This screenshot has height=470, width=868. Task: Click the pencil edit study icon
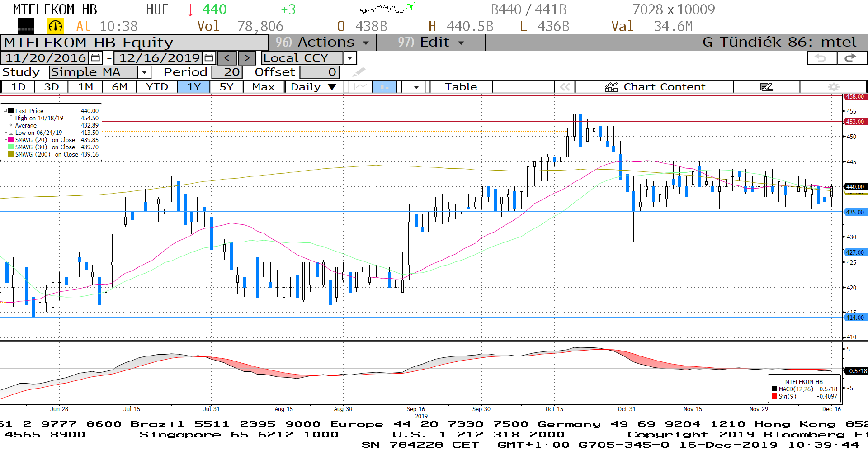coord(359,72)
